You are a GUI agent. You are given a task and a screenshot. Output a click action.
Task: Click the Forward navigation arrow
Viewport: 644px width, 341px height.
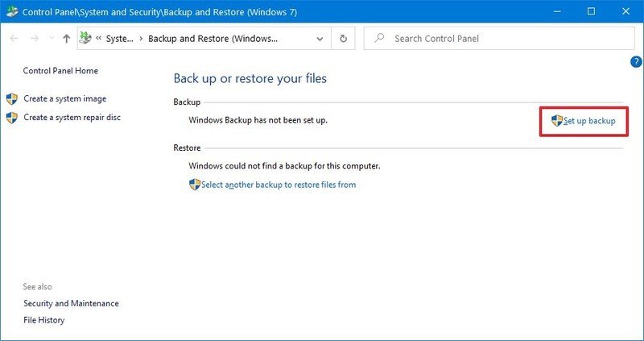[x=34, y=39]
